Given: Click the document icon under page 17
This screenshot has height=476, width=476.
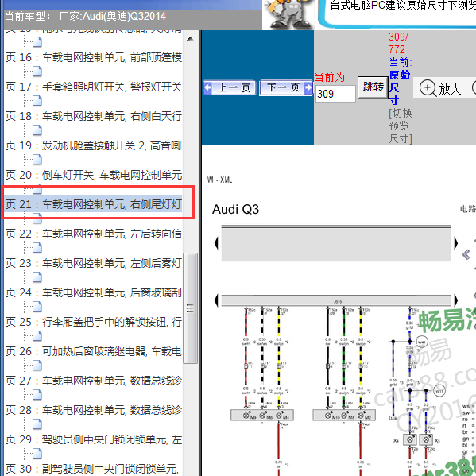Looking at the screenshot, I should pos(37,101).
